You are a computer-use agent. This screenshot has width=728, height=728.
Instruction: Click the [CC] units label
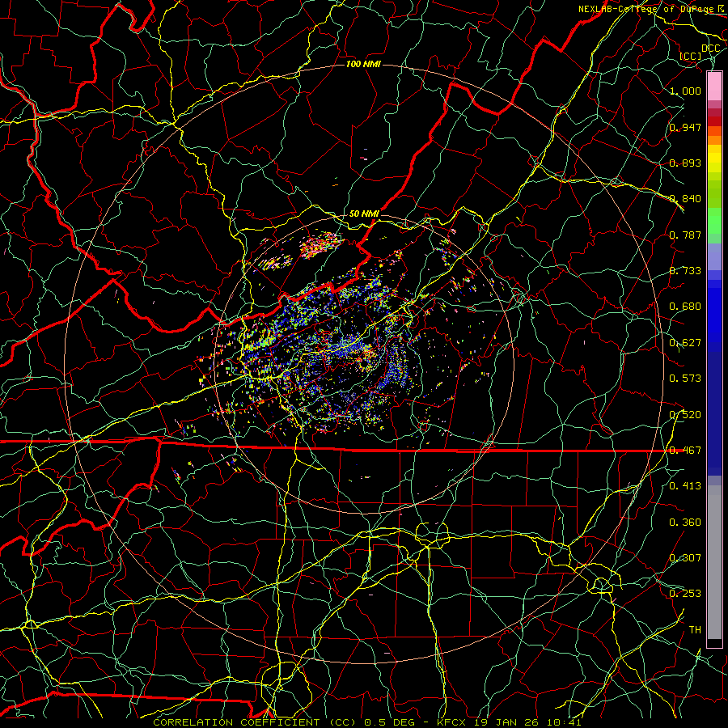tap(691, 56)
